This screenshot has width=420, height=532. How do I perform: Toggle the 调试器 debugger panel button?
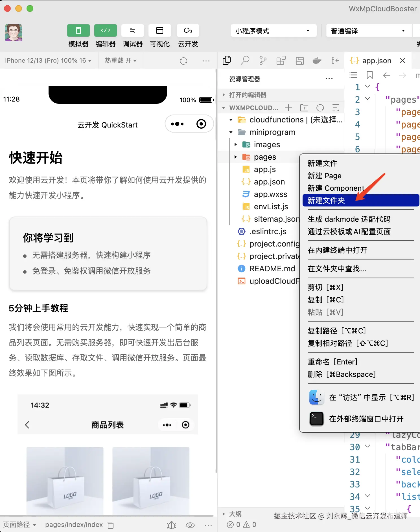(x=133, y=30)
